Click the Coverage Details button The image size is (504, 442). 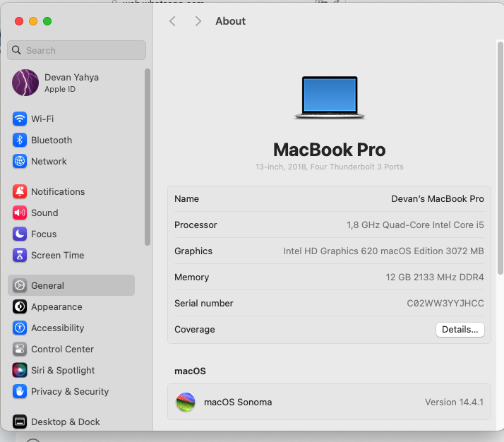(460, 330)
